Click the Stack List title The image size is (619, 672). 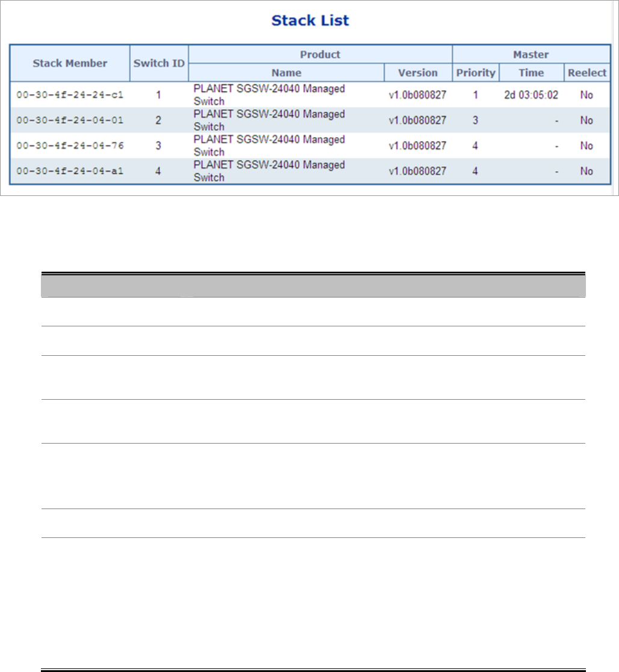click(x=310, y=20)
